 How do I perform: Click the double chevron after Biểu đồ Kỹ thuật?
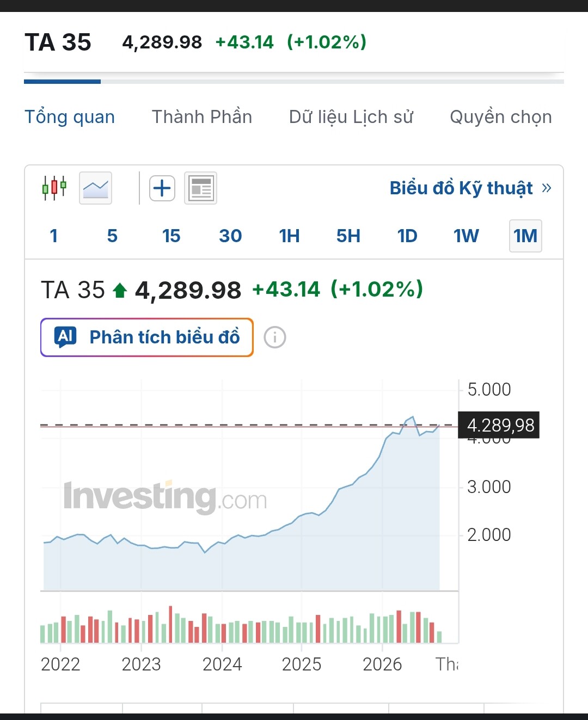[547, 188]
